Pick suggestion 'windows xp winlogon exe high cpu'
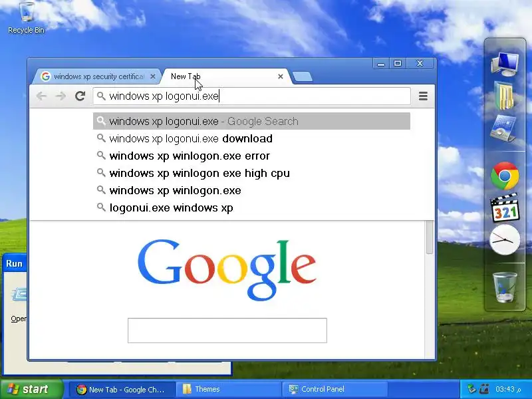This screenshot has width=532, height=399. coord(252,173)
